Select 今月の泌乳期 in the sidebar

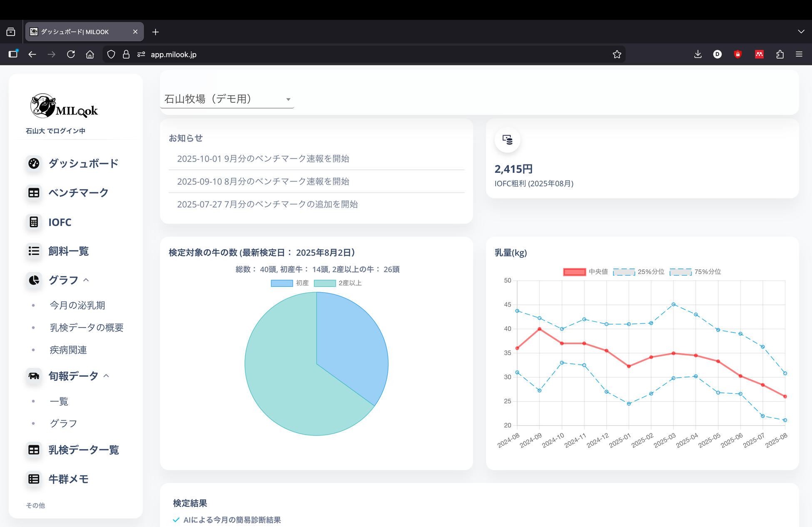(x=77, y=305)
